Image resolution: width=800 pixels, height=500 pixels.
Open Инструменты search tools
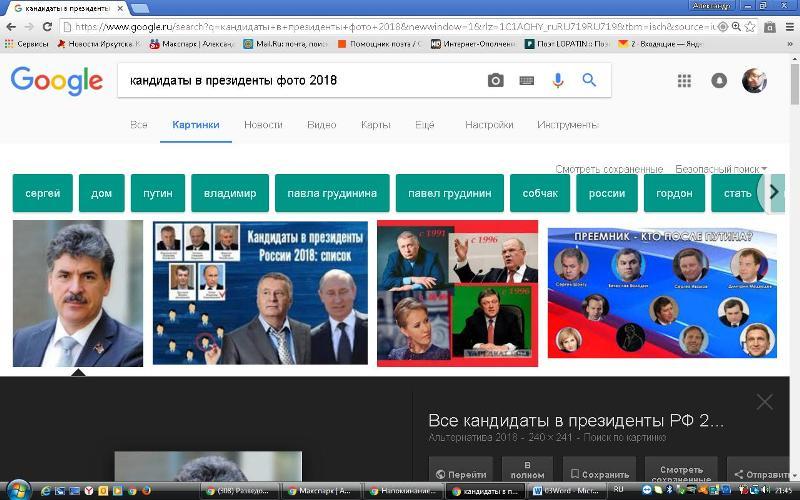pos(567,125)
